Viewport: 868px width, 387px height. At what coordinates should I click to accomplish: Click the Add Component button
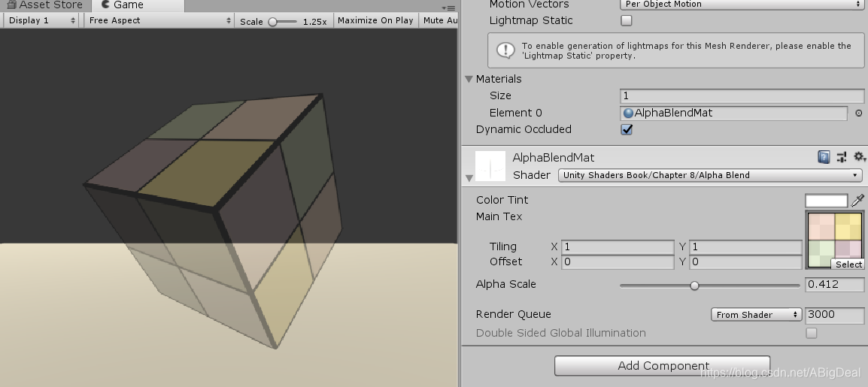tap(663, 366)
